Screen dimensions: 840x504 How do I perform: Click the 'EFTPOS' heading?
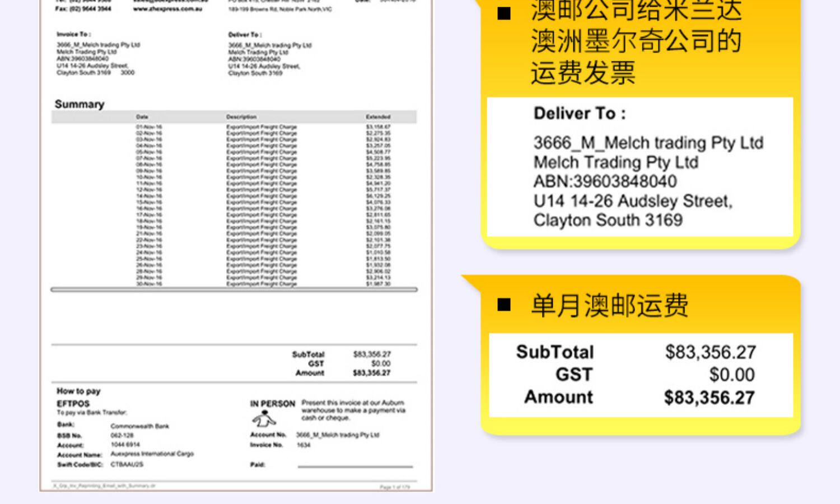tap(73, 403)
